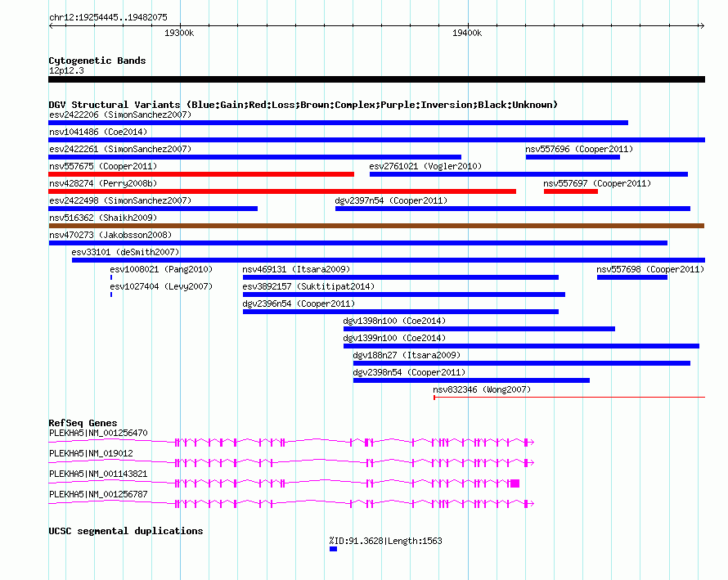Open dgv2396n54 (Cooper2011) variant label

pos(299,303)
